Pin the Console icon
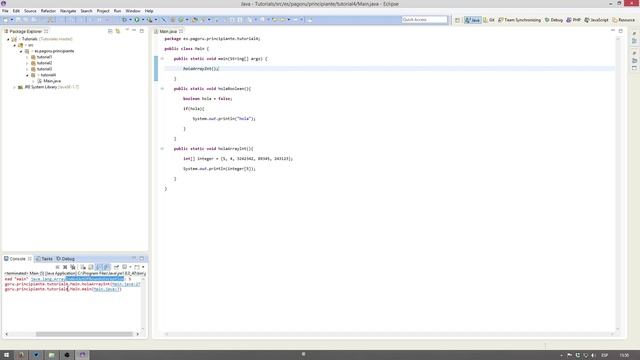Image resolution: width=640 pixels, height=360 pixels. [x=116, y=267]
